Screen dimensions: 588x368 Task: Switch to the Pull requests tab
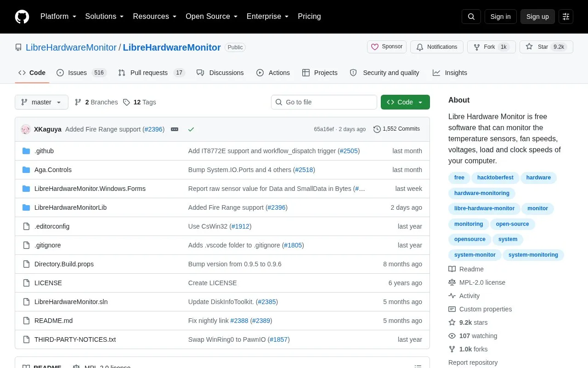[151, 73]
